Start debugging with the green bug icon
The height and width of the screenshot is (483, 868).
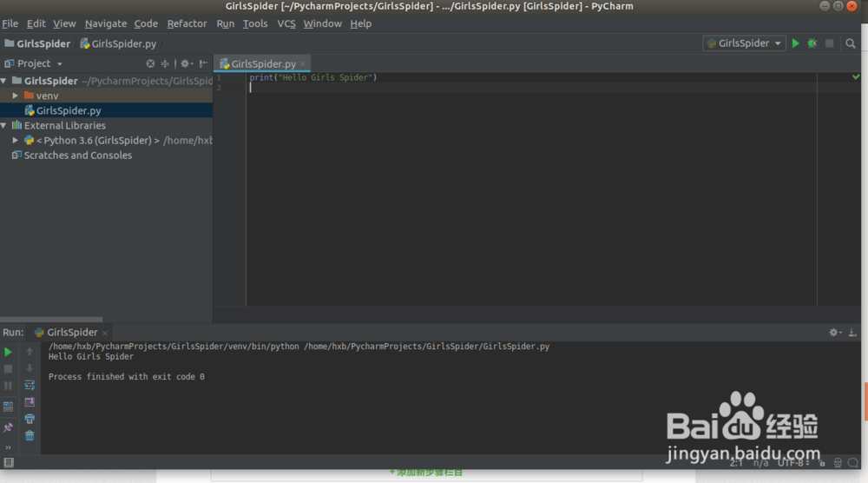tap(812, 43)
